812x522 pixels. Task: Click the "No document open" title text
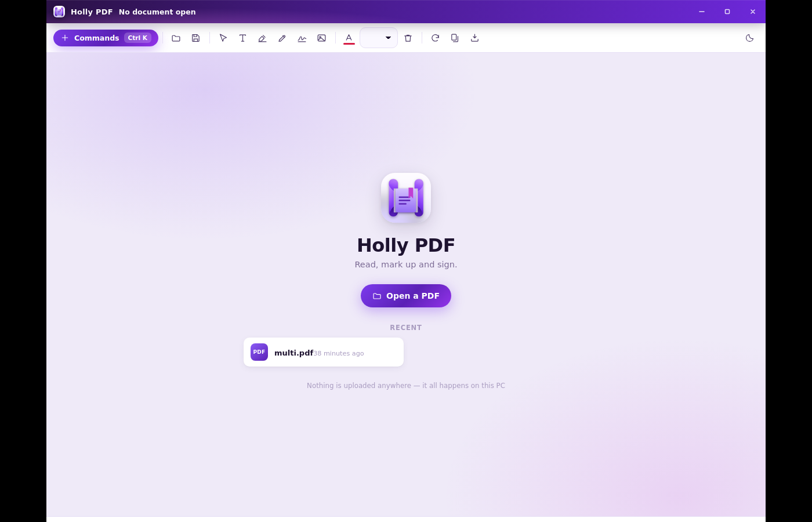click(157, 12)
